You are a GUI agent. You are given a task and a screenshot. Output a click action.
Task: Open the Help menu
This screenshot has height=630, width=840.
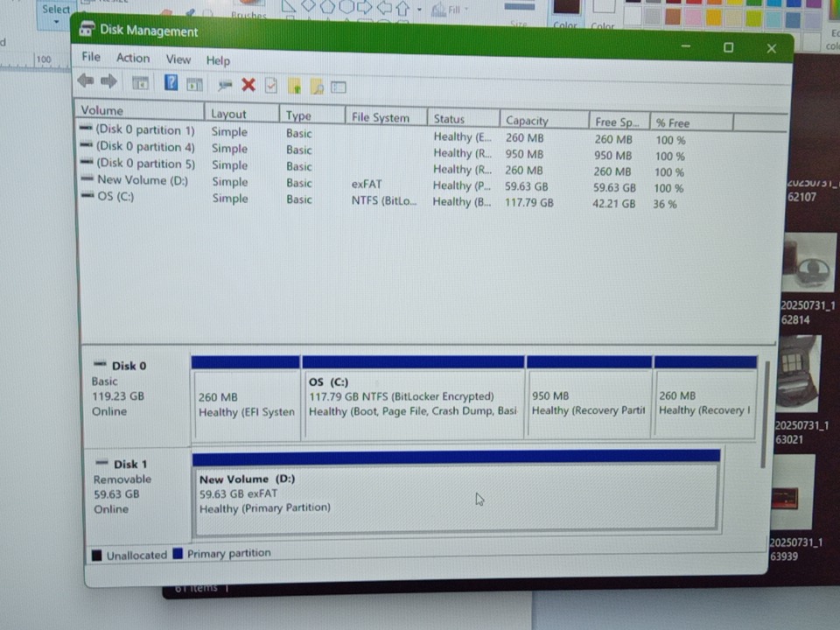(x=218, y=60)
